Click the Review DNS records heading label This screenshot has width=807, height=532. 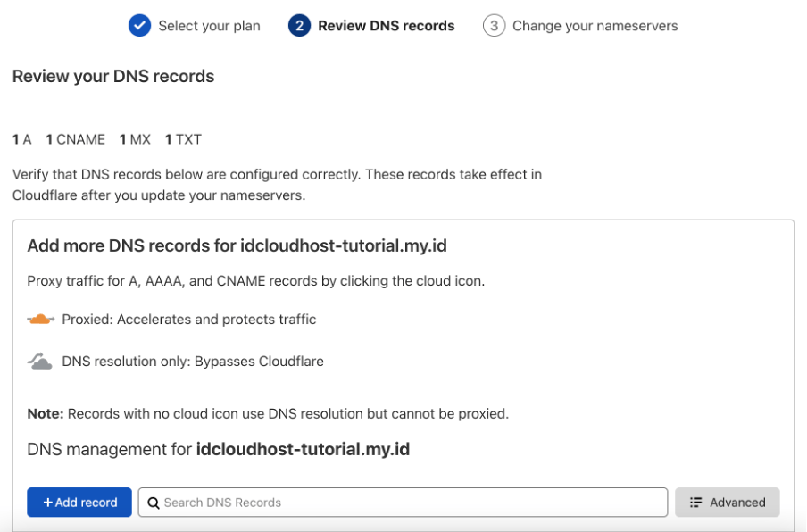coord(386,26)
